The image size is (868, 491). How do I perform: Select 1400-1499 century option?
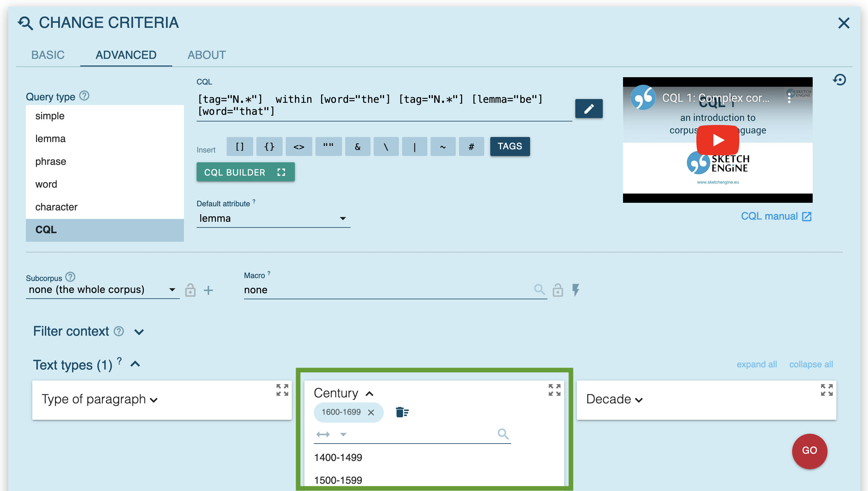pos(338,457)
